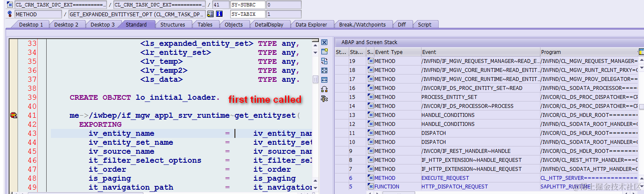This screenshot has height=194, width=644.
Task: Close the tool with the X icon
Action: (324, 42)
